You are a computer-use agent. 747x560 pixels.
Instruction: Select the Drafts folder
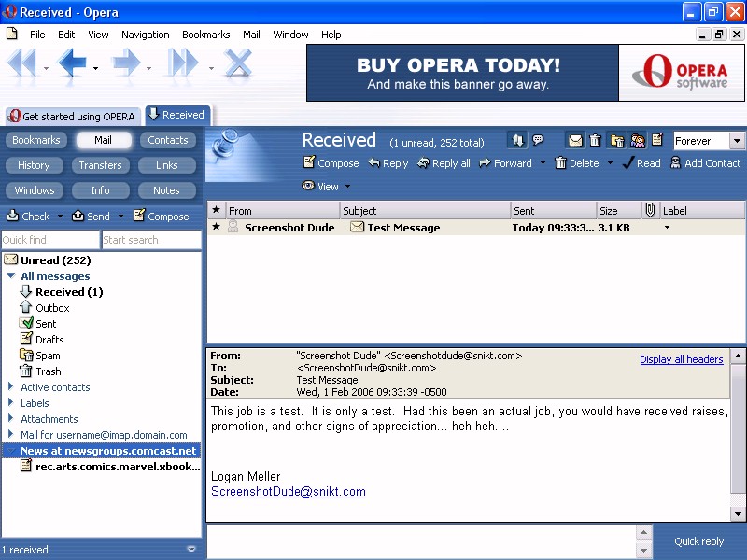[x=49, y=339]
